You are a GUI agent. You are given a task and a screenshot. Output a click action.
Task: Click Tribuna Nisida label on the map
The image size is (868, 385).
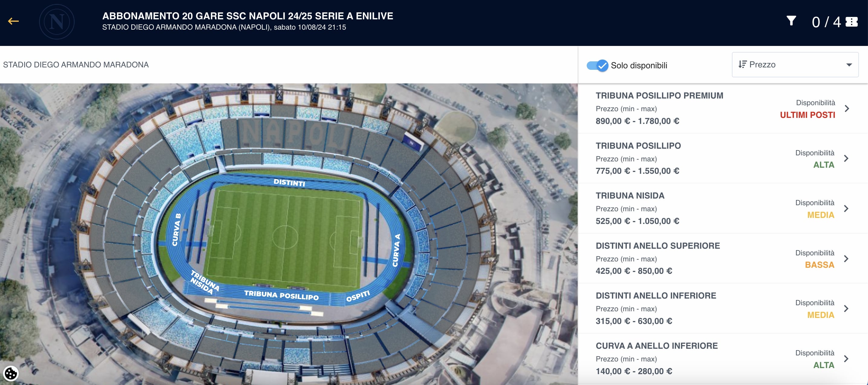[x=204, y=282]
